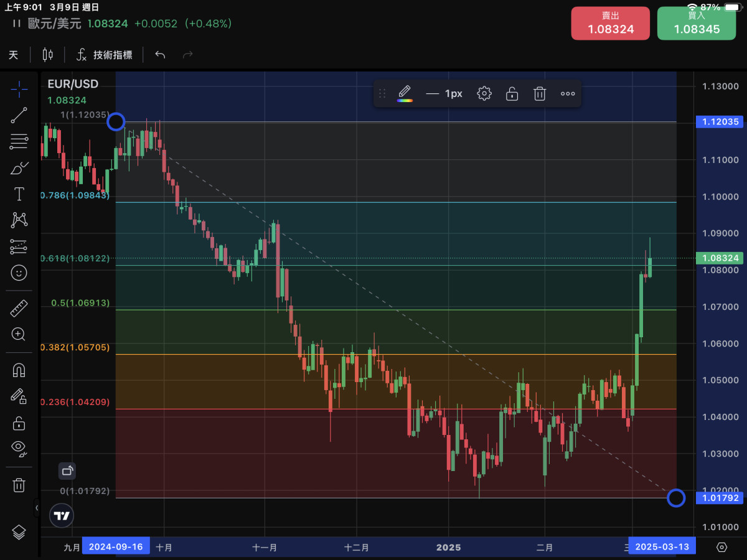Viewport: 747px width, 560px height.
Task: Select the ruler measure tool
Action: click(19, 308)
